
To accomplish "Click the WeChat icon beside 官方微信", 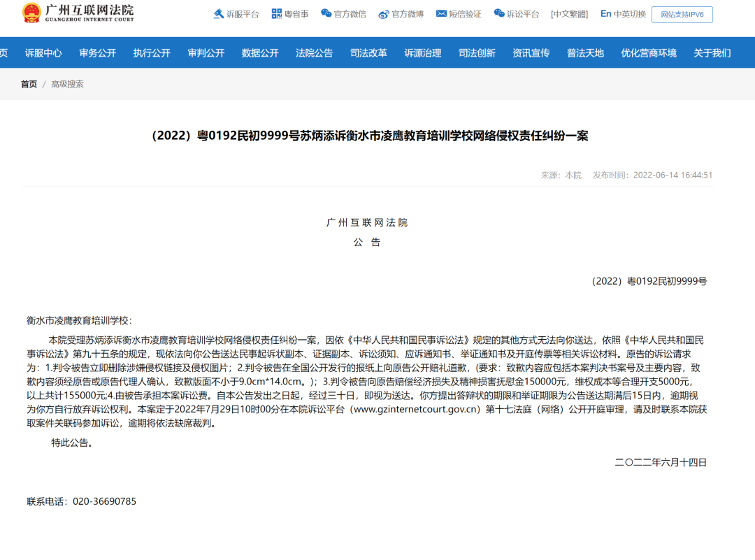I will click(326, 13).
